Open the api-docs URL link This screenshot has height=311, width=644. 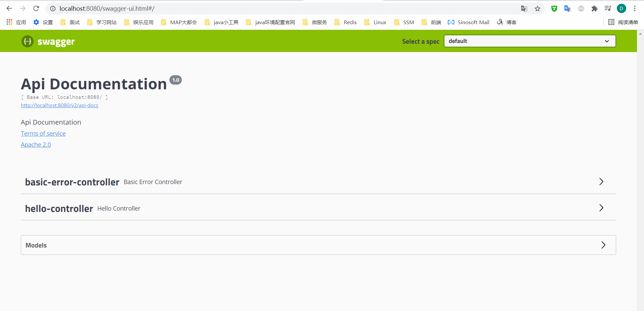[x=59, y=105]
